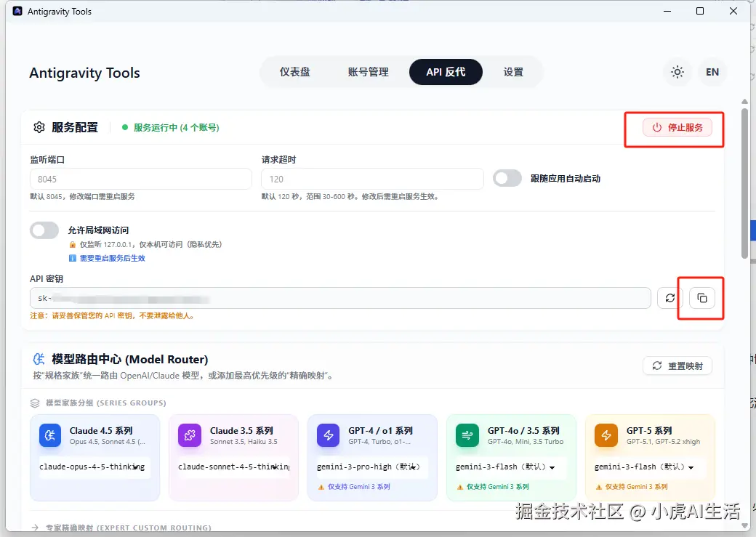This screenshot has height=537, width=756.
Task: Click the orange API key warning note
Action: tap(112, 316)
